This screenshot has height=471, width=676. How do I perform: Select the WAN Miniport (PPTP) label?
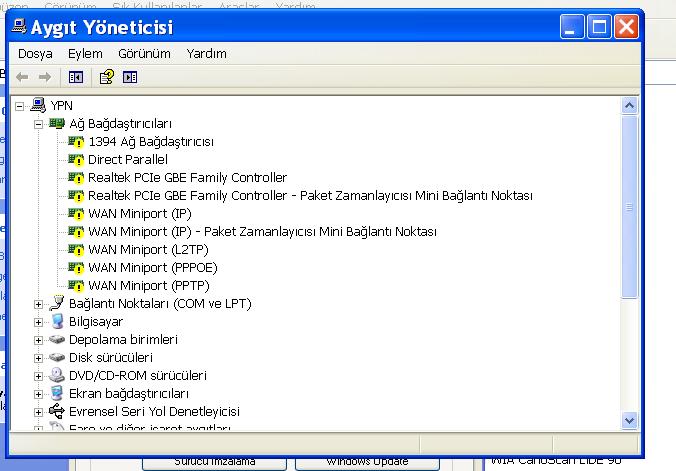pyautogui.click(x=149, y=286)
